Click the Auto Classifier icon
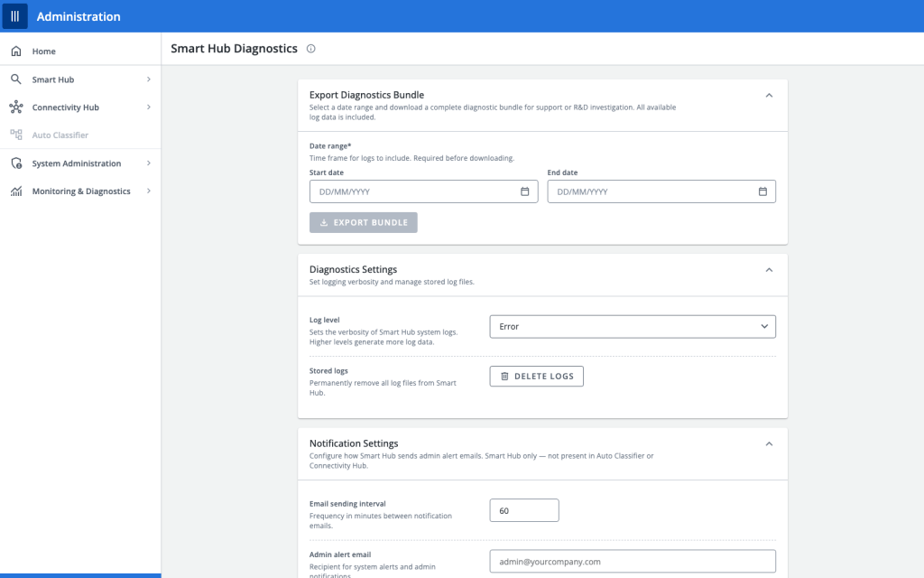Viewport: 924px width, 578px height. pyautogui.click(x=16, y=135)
